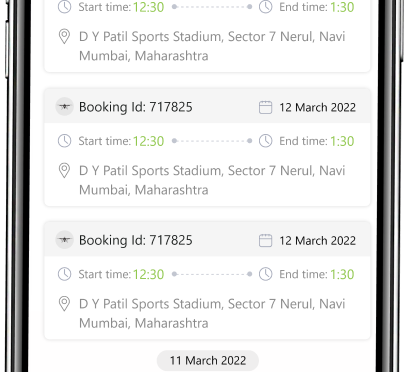Tap the D Y Patil address in middle card

point(212,180)
